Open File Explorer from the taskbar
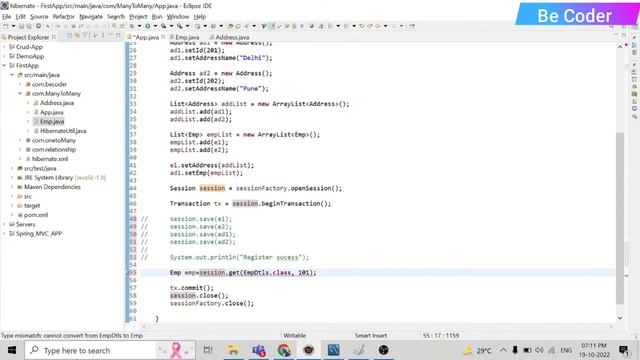Screen dimensions: 640x360 click(233, 350)
